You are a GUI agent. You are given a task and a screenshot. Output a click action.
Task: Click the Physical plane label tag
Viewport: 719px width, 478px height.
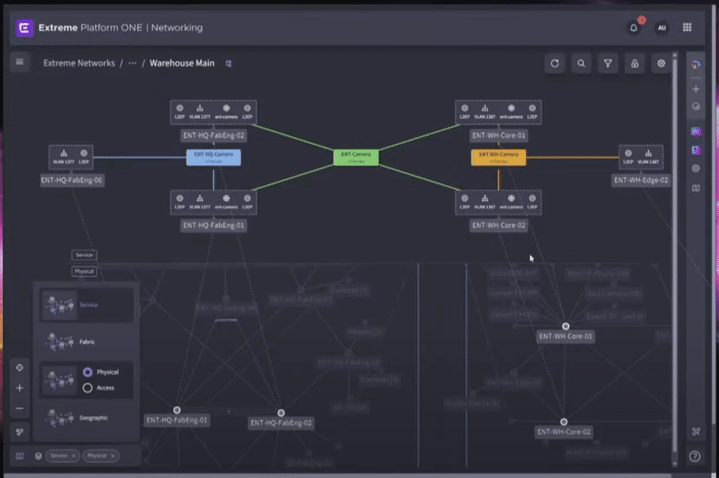point(84,272)
